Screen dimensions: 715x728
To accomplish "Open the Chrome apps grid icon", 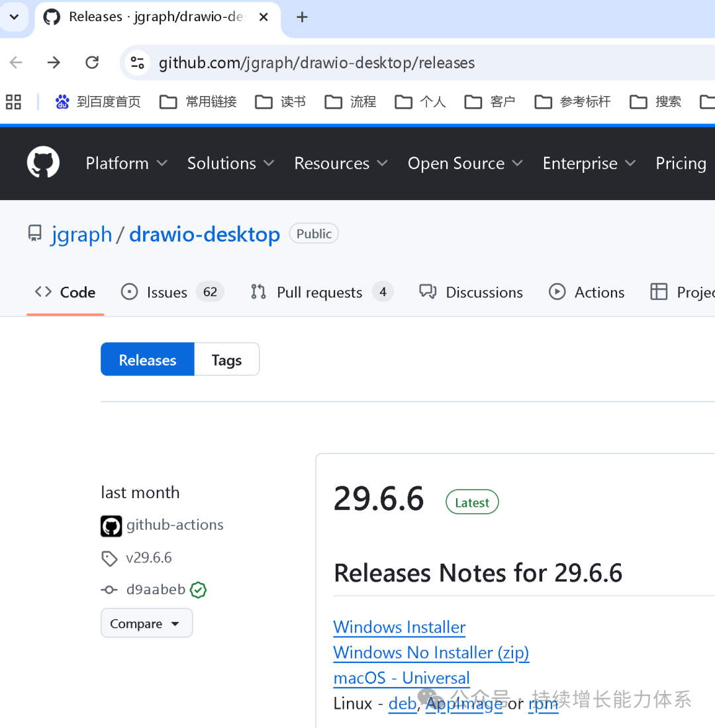I will coord(13,101).
